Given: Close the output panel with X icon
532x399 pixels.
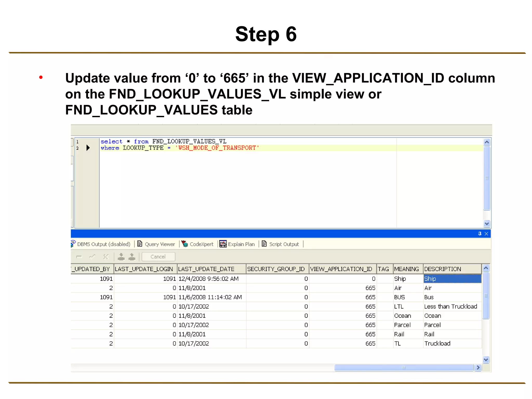Looking at the screenshot, I should pyautogui.click(x=487, y=234).
